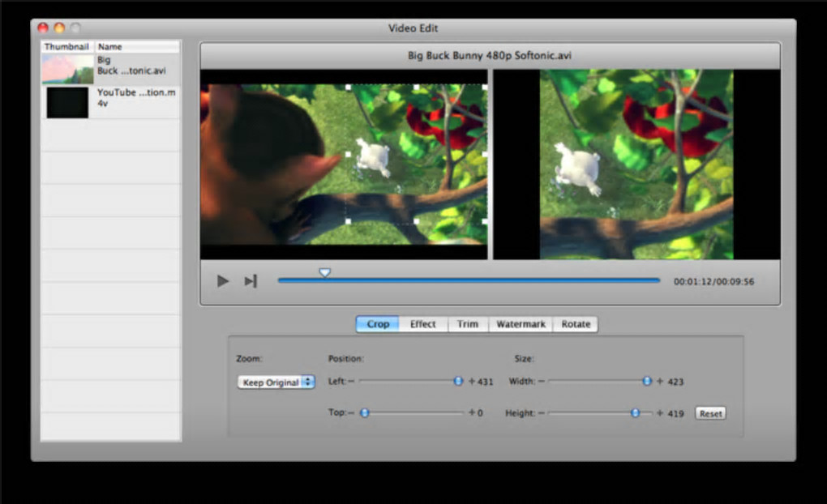Switch to the Watermark tab
The image size is (827, 504).
pyautogui.click(x=521, y=323)
